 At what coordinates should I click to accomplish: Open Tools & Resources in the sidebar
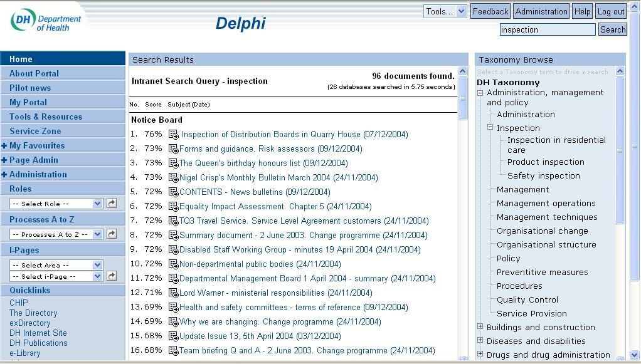tap(63, 117)
